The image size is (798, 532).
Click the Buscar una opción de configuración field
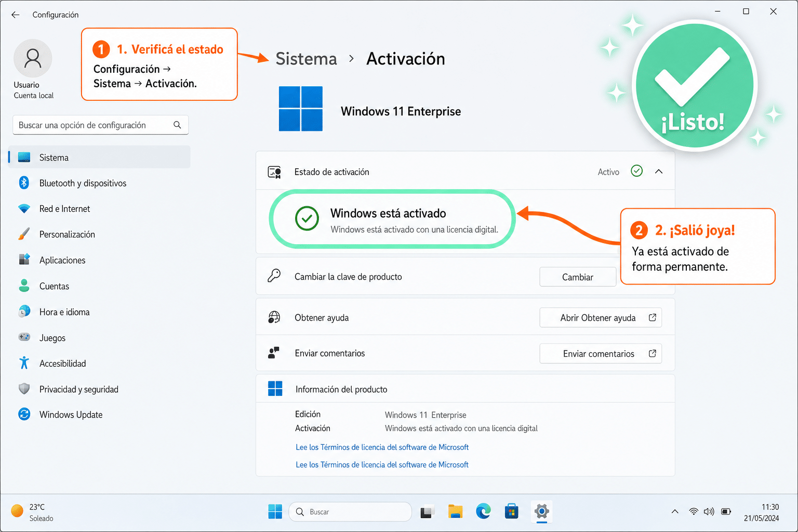(100, 125)
